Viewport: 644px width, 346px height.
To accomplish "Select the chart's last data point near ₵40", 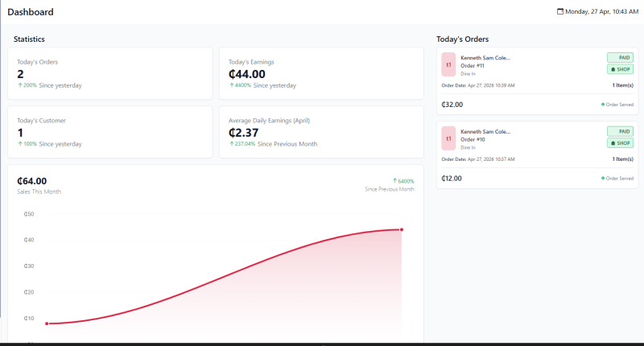I will (x=402, y=229).
